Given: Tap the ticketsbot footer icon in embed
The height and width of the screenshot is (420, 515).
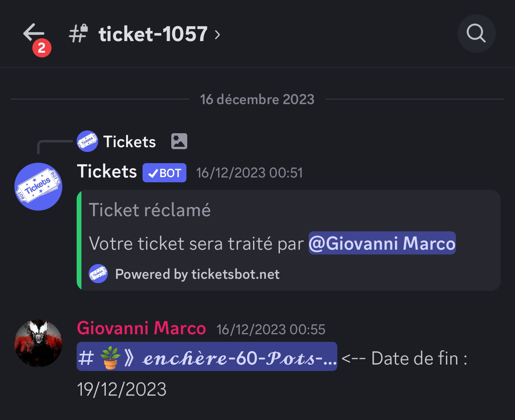Looking at the screenshot, I should pyautogui.click(x=98, y=274).
